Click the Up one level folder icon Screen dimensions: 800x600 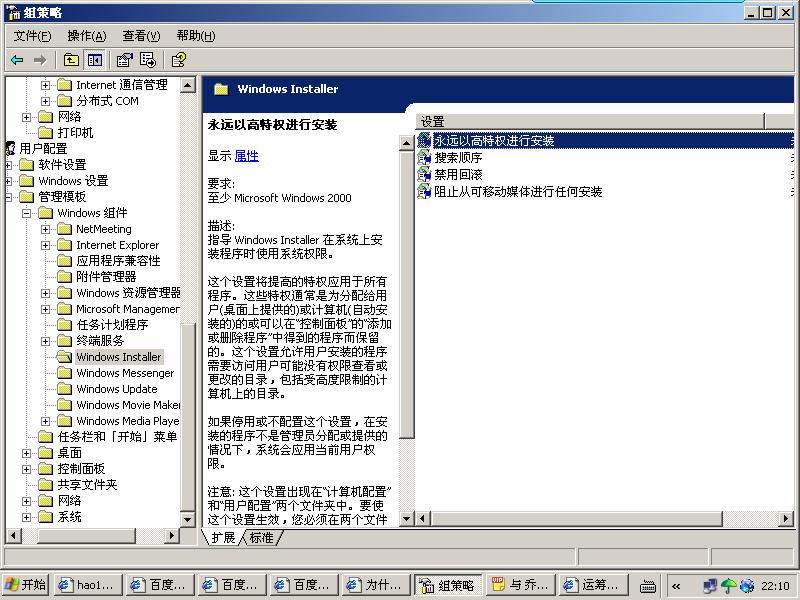pyautogui.click(x=71, y=60)
